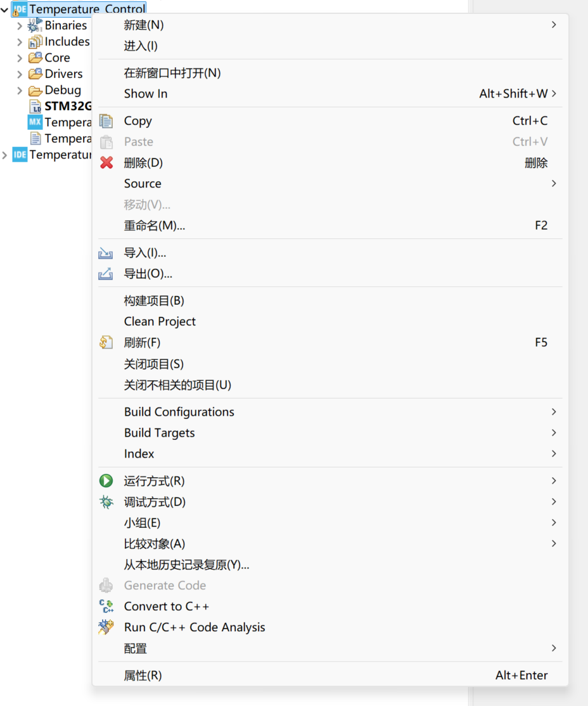Select Clean Project from the menu
Image resolution: width=588 pixels, height=706 pixels.
pyautogui.click(x=160, y=321)
